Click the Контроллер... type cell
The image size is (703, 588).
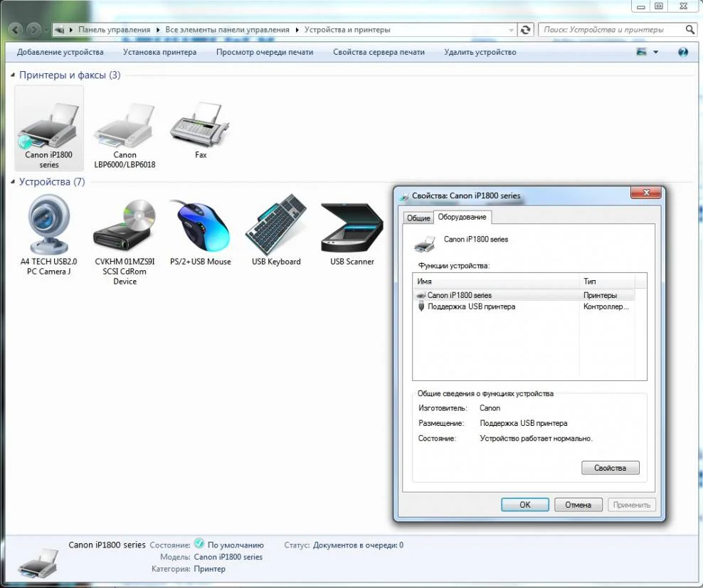click(606, 307)
